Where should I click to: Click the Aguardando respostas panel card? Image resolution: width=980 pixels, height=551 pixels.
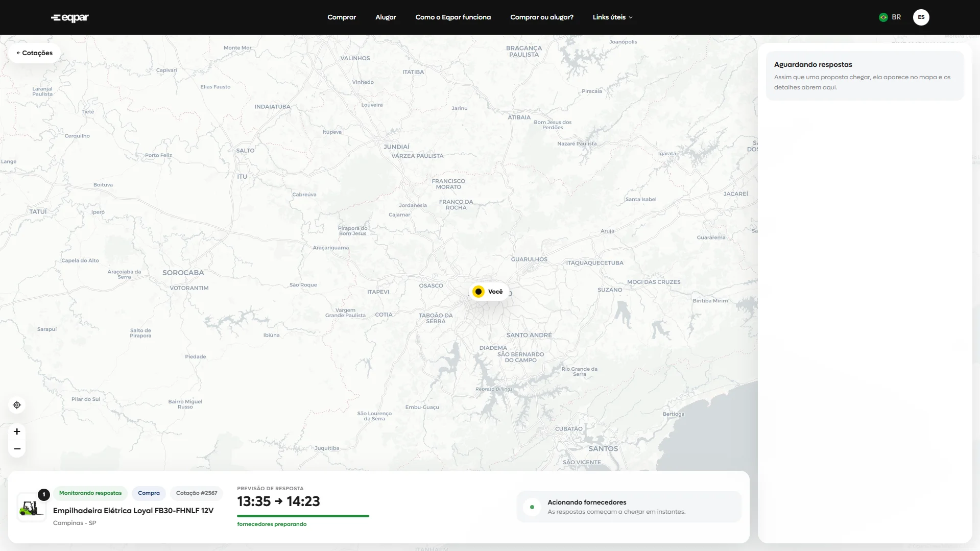click(x=865, y=76)
